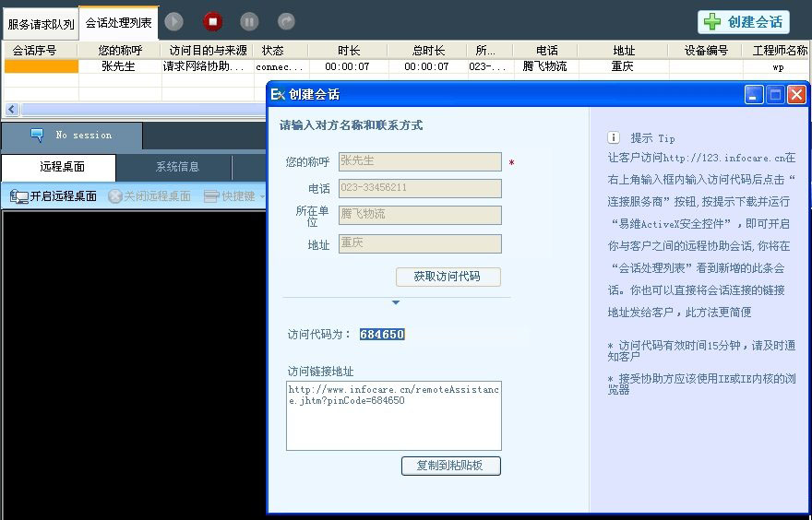Click 复制到粘贴板 to copy the link
This screenshot has height=520, width=812.
(x=451, y=466)
